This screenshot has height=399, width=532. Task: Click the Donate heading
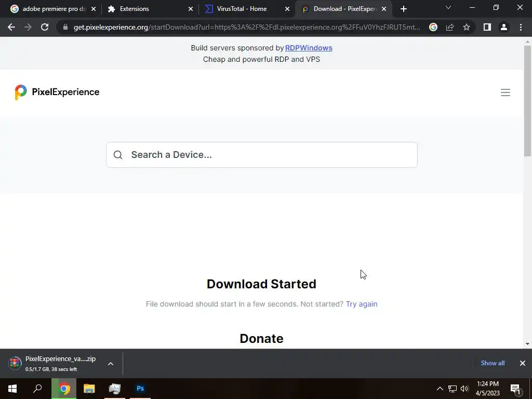[262, 339]
